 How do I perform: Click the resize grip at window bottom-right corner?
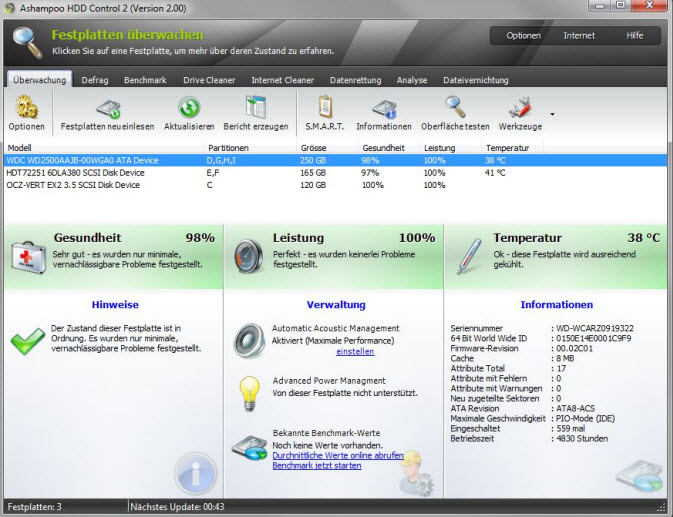point(661,508)
